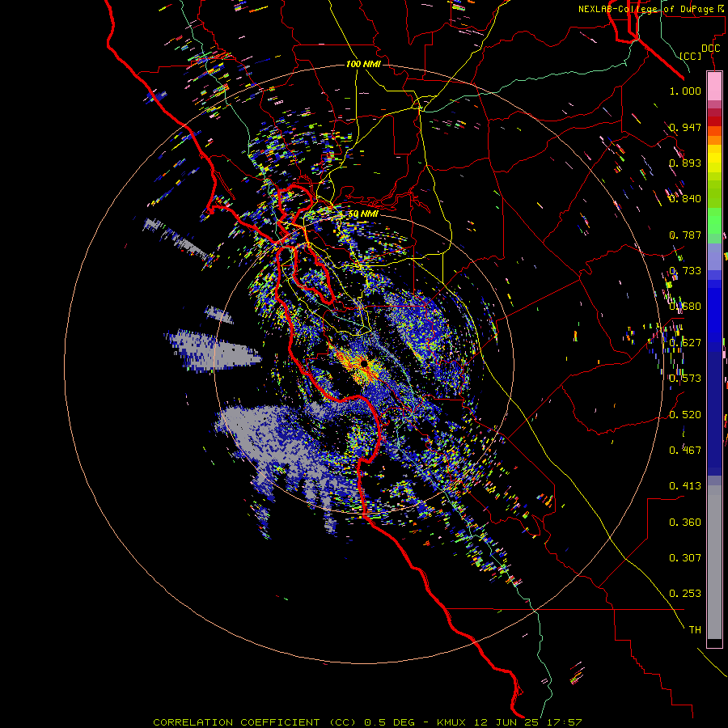This screenshot has width=728, height=728.
Task: Click the DCC label above color scale
Action: (710, 49)
